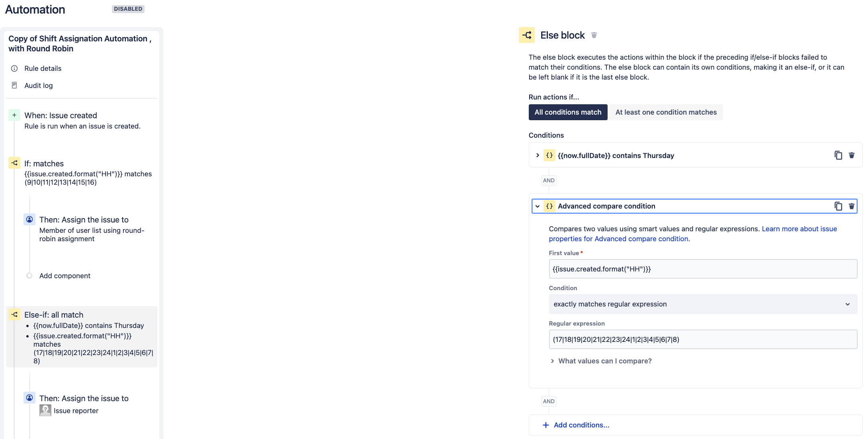Select the 'Else-if: all match' component
The width and height of the screenshot is (868, 439).
point(82,337)
